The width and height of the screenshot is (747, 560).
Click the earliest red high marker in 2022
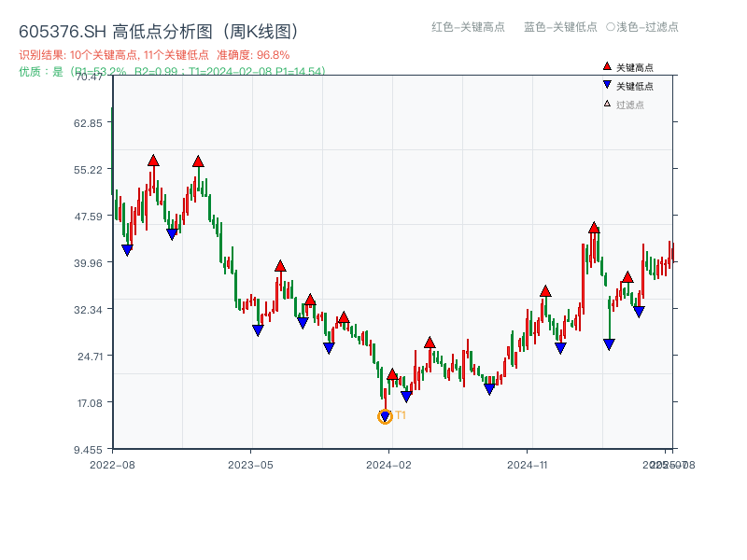point(153,160)
